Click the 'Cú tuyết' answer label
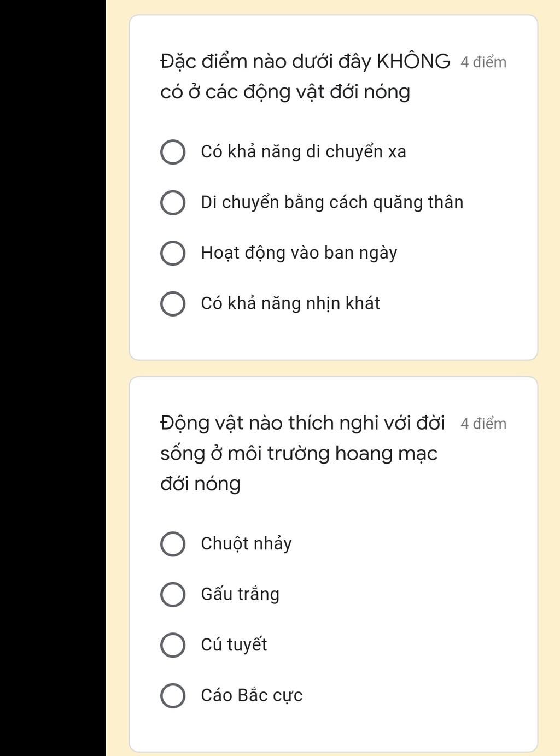 (234, 644)
